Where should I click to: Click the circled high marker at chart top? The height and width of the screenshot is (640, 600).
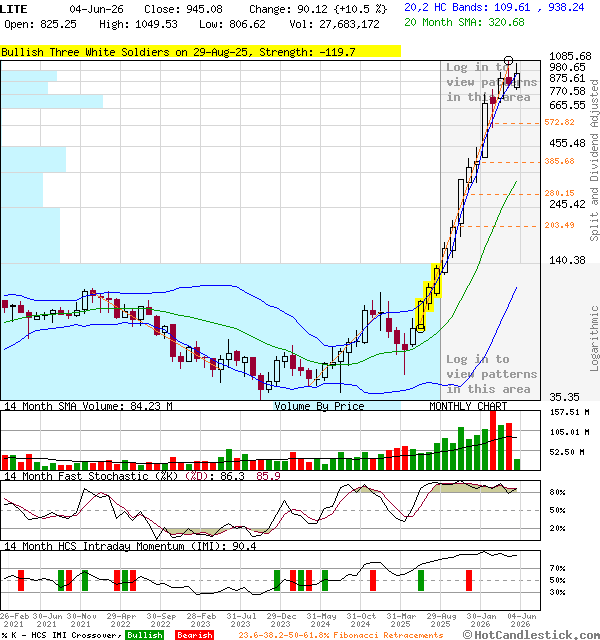pyautogui.click(x=508, y=60)
